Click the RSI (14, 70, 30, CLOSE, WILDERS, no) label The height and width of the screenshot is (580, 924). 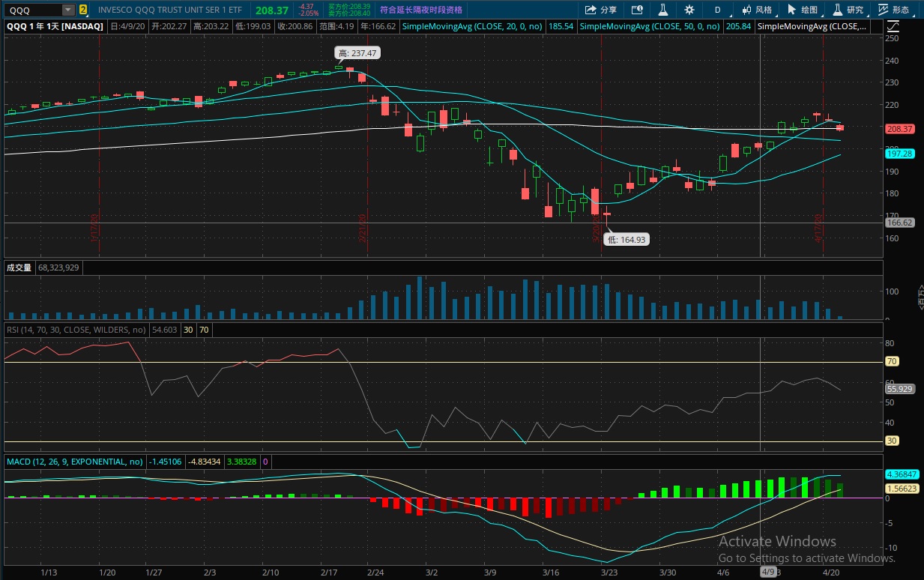(76, 329)
